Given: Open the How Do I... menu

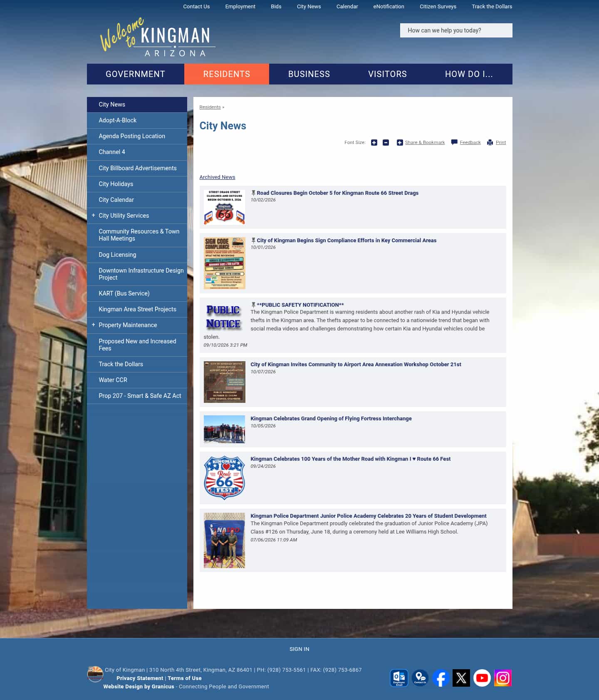Looking at the screenshot, I should click(x=469, y=74).
